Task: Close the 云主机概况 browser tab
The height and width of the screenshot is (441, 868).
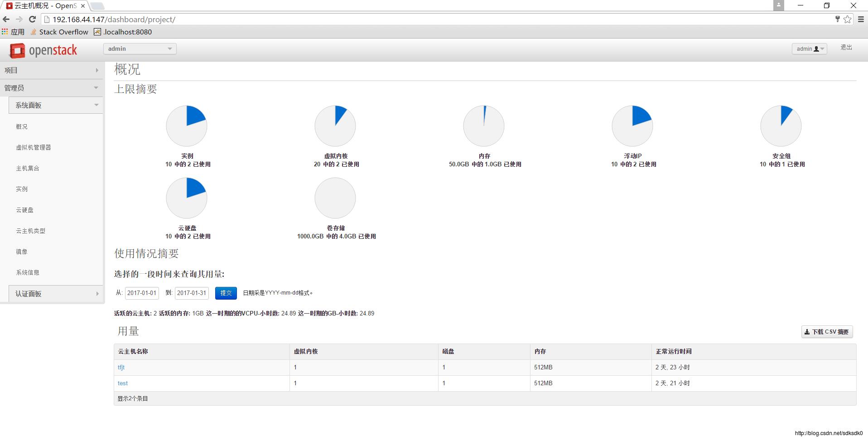Action: tap(83, 6)
